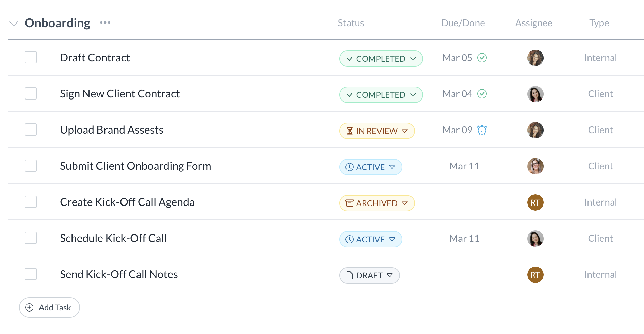The height and width of the screenshot is (334, 644).
Task: Click the Onboarding three-dots options icon
Action: (x=105, y=23)
